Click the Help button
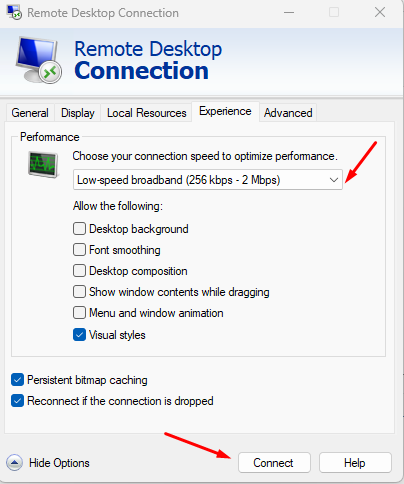Viewport: 404px width, 484px height. click(x=355, y=463)
